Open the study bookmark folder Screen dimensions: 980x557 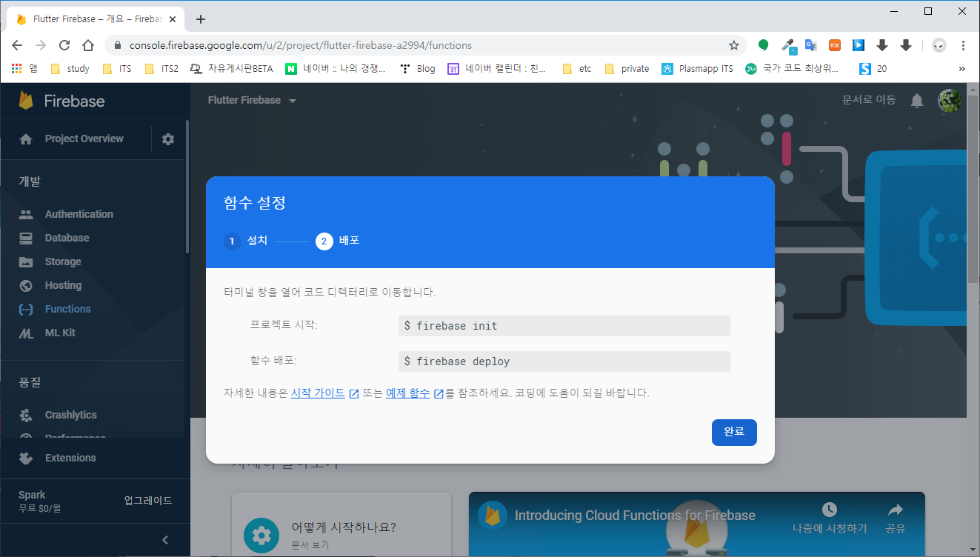(70, 69)
